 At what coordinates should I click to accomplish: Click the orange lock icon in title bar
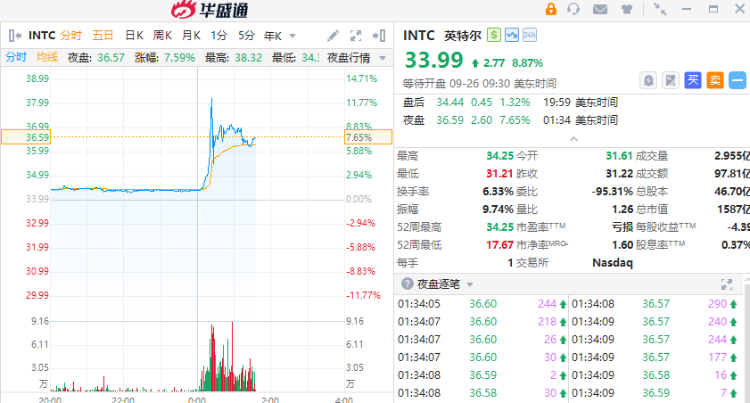(x=551, y=9)
